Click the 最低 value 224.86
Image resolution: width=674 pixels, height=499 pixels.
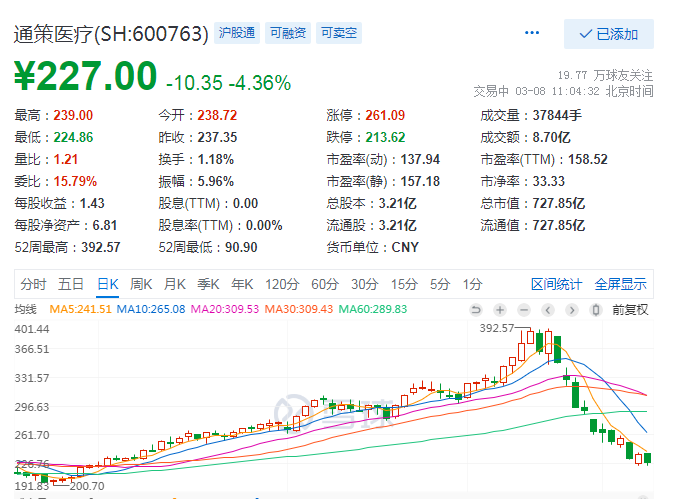click(x=73, y=137)
